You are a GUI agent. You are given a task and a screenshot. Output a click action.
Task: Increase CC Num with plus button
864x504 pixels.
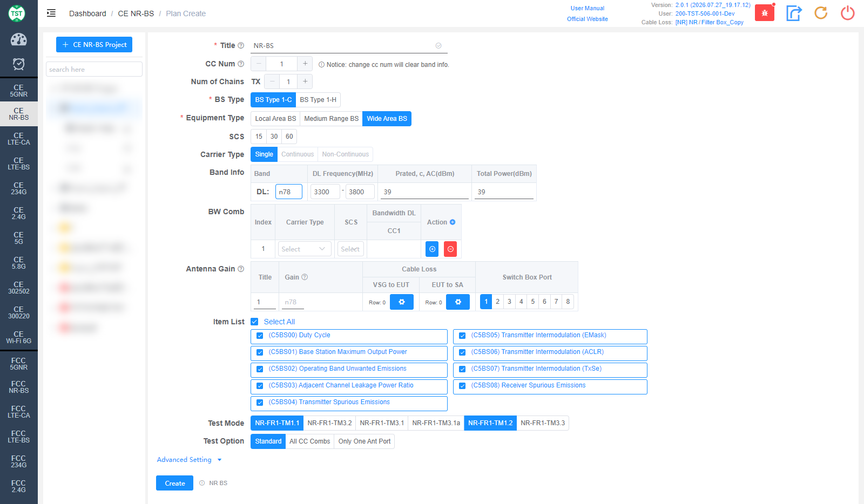pyautogui.click(x=305, y=64)
